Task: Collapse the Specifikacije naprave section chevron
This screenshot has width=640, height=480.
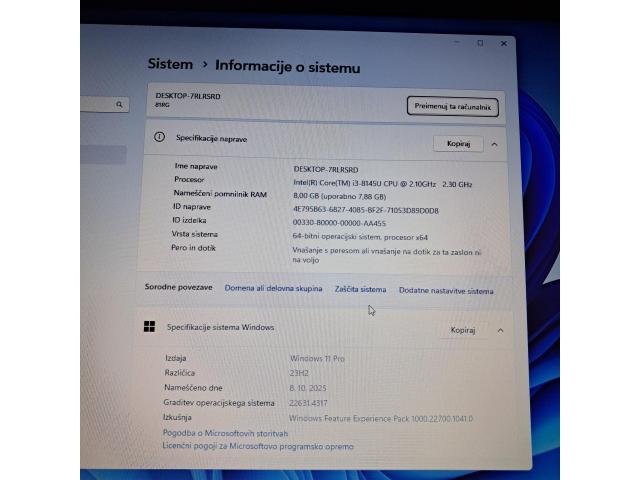Action: coord(495,144)
